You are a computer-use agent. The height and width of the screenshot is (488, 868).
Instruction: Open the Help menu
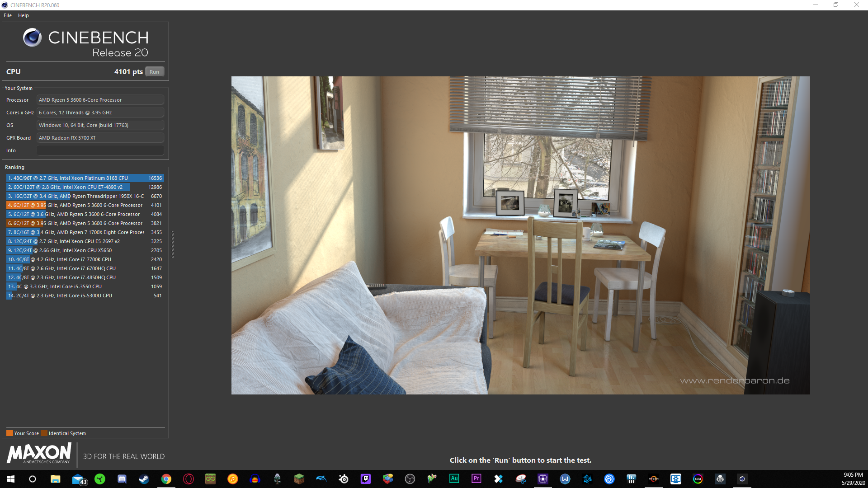point(24,15)
